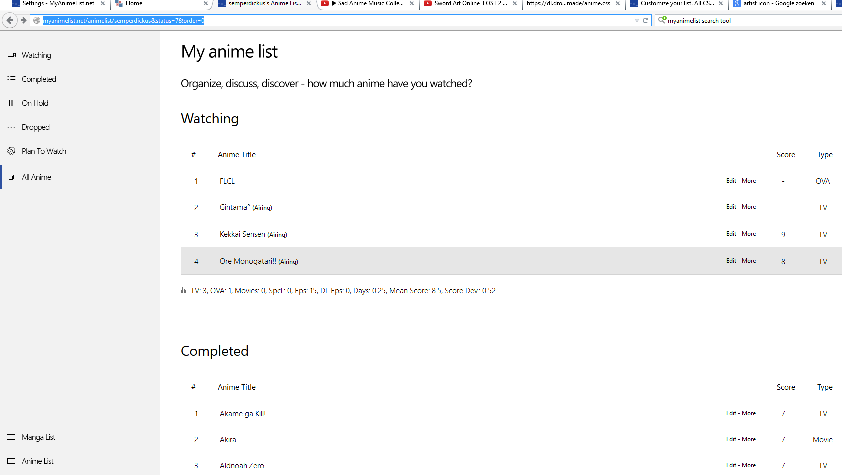
Task: Click the All Anime icon in the sidebar
Action: coord(11,177)
